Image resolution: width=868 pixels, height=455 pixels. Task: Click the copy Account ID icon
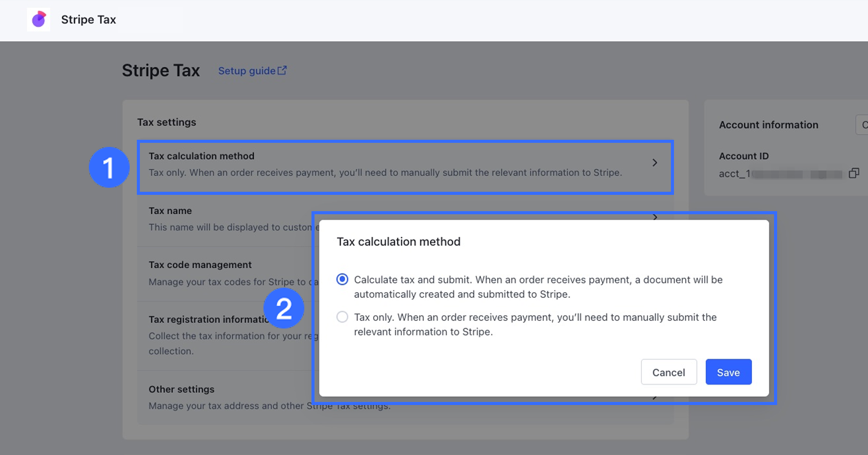pos(854,173)
